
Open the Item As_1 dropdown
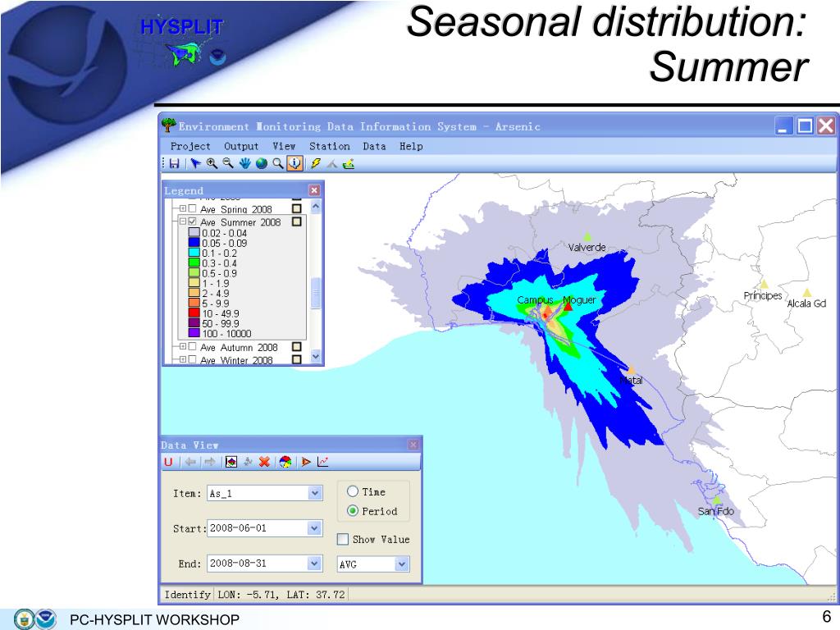click(x=315, y=493)
